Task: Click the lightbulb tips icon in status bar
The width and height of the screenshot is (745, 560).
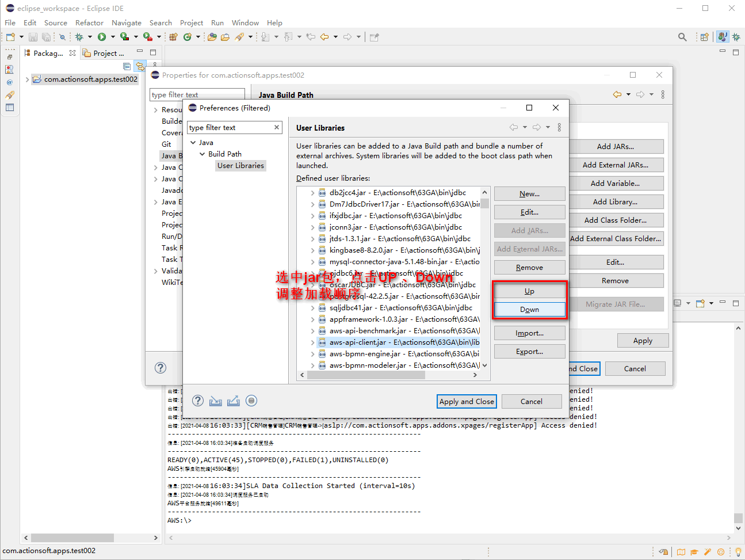Action: [x=738, y=553]
